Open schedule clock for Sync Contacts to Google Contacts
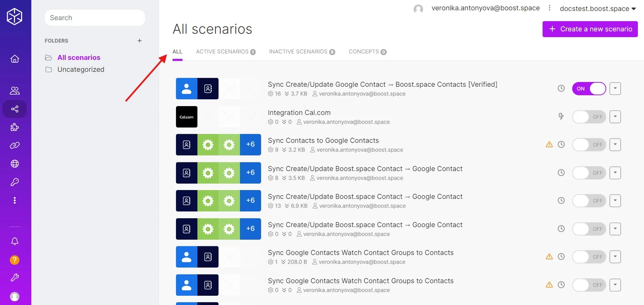 tap(561, 145)
